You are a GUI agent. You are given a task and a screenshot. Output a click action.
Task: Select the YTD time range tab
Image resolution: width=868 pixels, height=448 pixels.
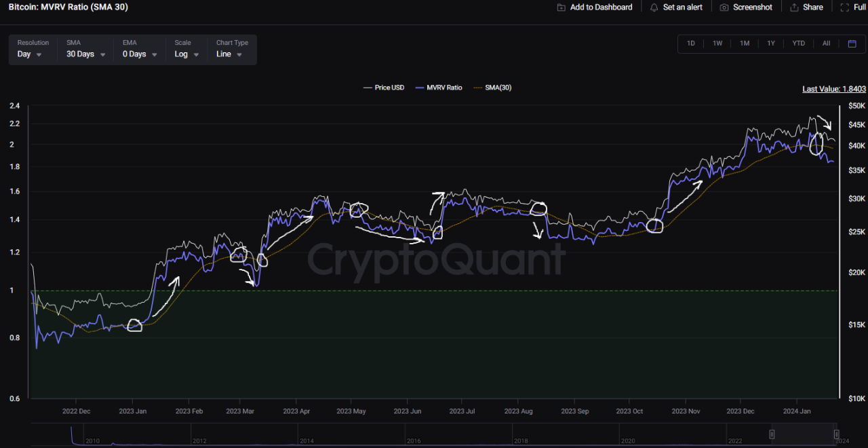coord(798,43)
